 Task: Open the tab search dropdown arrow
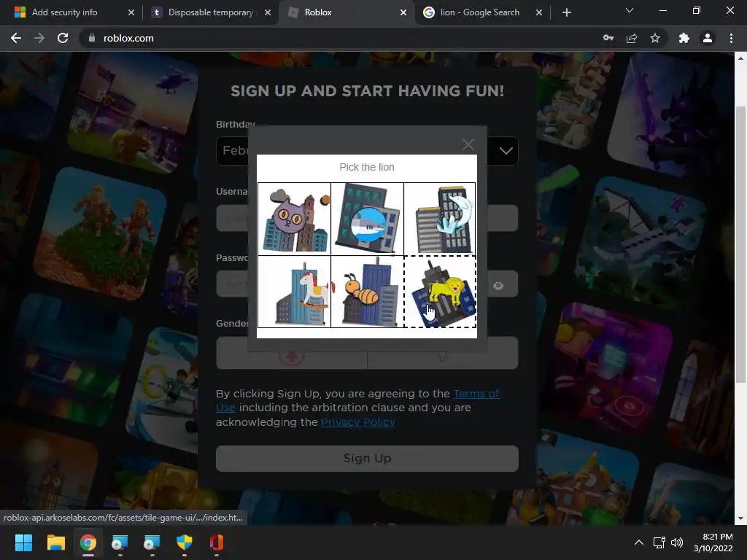[x=630, y=10]
